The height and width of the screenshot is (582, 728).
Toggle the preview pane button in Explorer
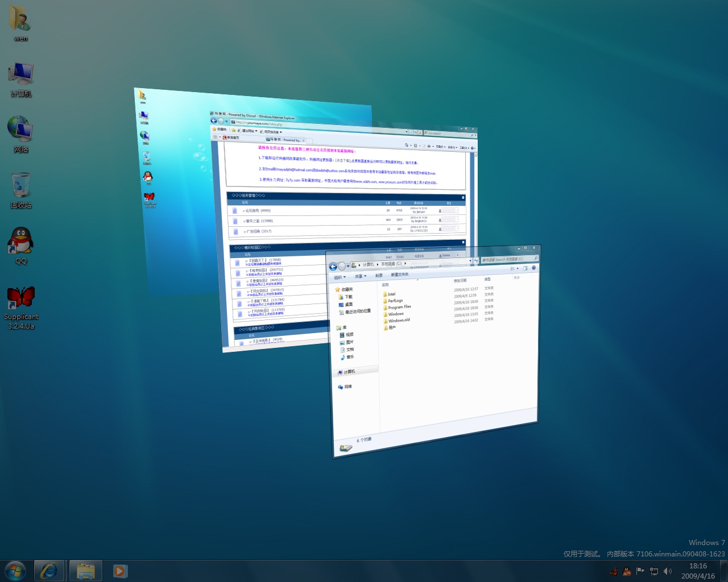525,268
